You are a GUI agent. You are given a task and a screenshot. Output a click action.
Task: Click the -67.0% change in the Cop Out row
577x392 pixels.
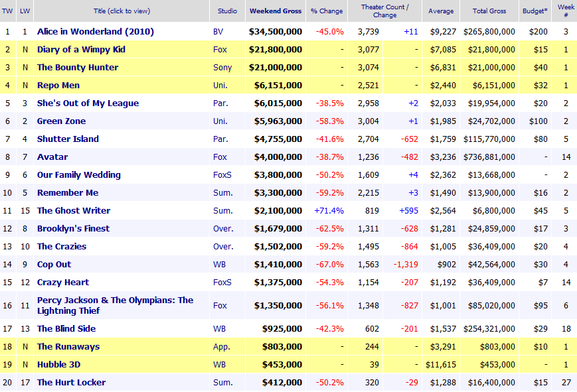pyautogui.click(x=330, y=265)
